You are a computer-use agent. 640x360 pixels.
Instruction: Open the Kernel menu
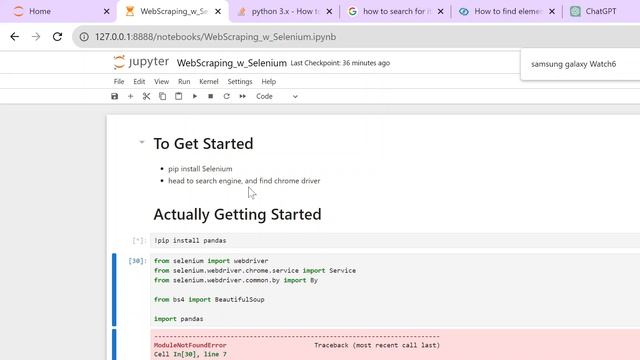tap(209, 82)
